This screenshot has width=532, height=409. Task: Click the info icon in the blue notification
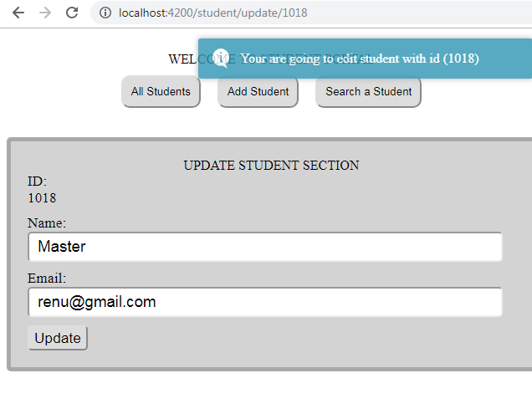(x=221, y=59)
